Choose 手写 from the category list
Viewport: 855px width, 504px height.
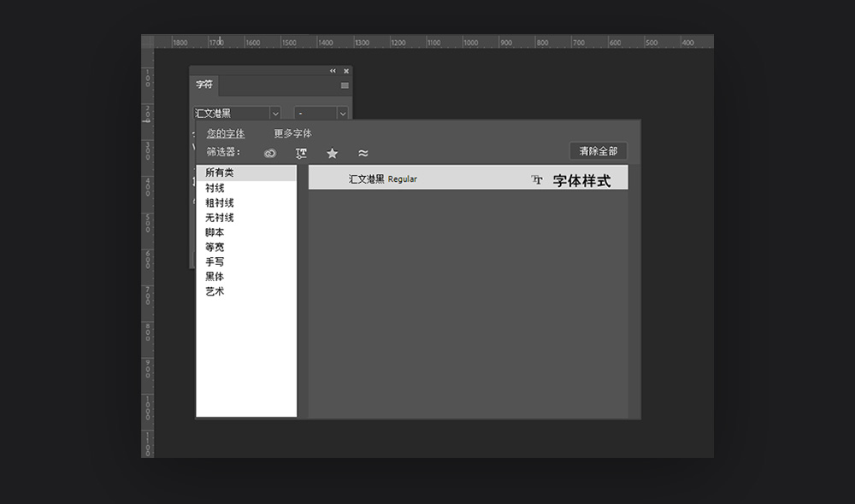click(214, 261)
